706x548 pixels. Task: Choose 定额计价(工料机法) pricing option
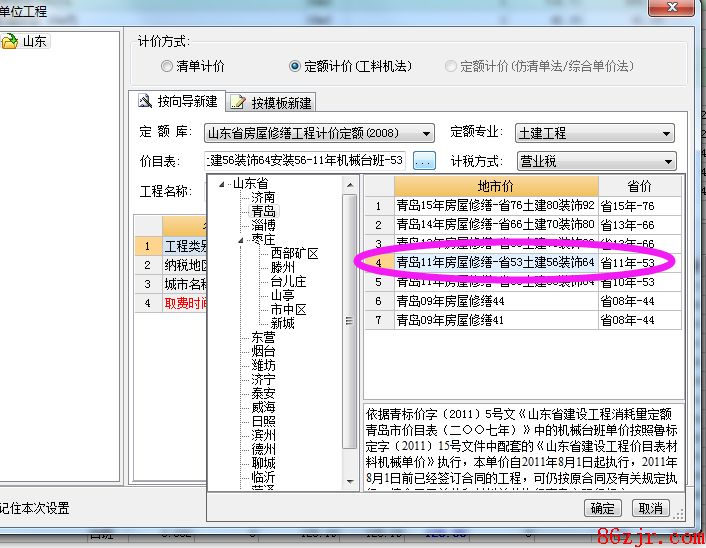(295, 66)
